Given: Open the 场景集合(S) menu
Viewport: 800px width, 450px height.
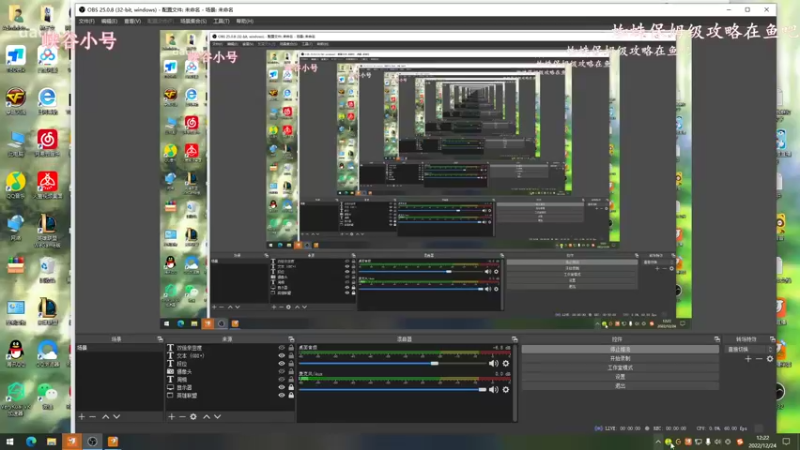Looking at the screenshot, I should [193, 21].
